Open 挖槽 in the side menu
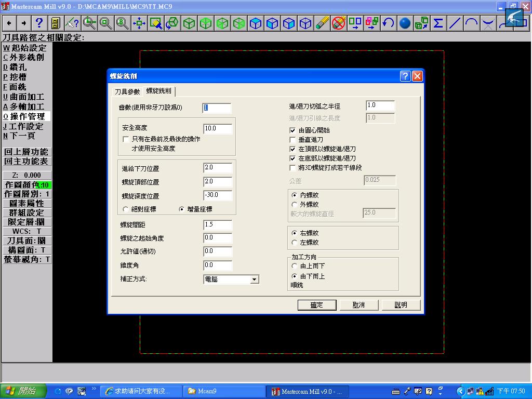 tap(15, 77)
